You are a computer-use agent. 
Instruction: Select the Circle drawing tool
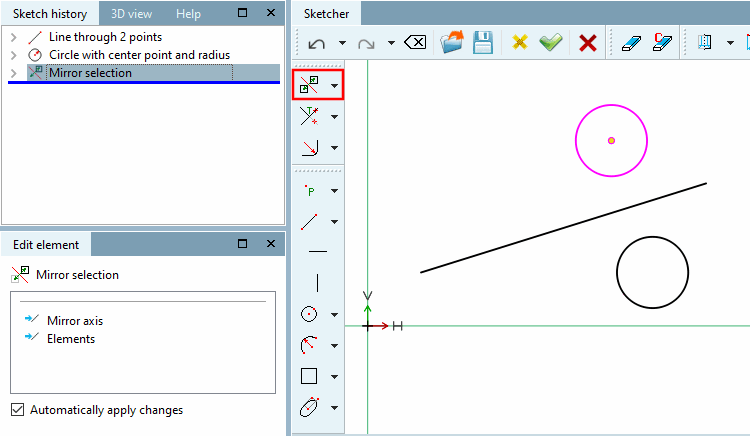point(309,314)
